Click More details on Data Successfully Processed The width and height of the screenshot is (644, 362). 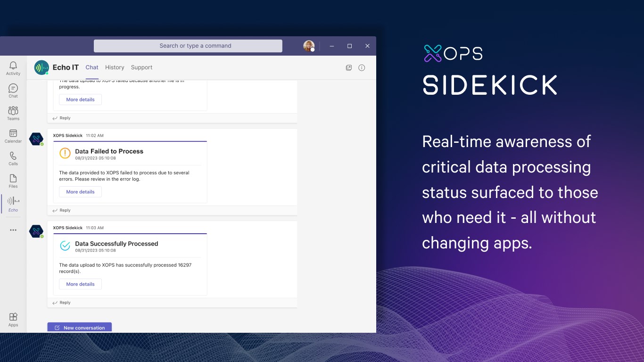point(80,284)
